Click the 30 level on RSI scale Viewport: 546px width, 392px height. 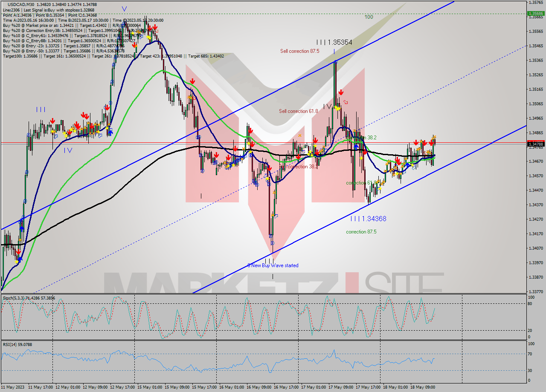(x=531, y=370)
